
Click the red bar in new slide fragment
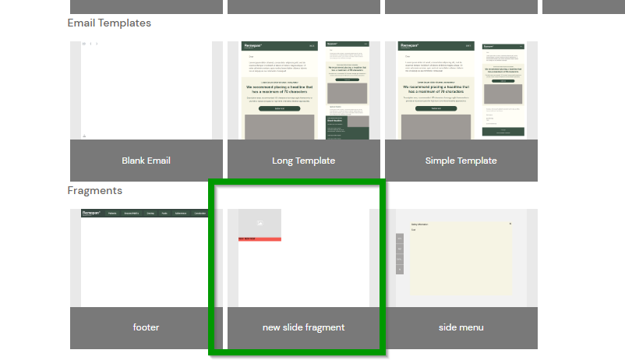tap(260, 239)
